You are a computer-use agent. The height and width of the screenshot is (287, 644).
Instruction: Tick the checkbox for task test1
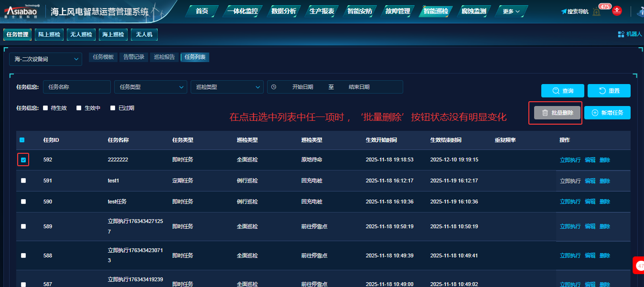point(23,181)
